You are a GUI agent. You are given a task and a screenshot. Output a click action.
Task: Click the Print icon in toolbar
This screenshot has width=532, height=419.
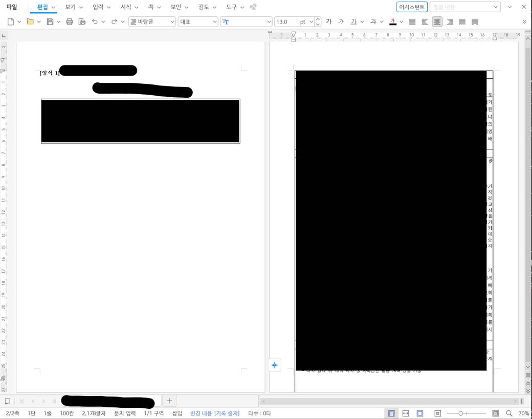coord(70,21)
